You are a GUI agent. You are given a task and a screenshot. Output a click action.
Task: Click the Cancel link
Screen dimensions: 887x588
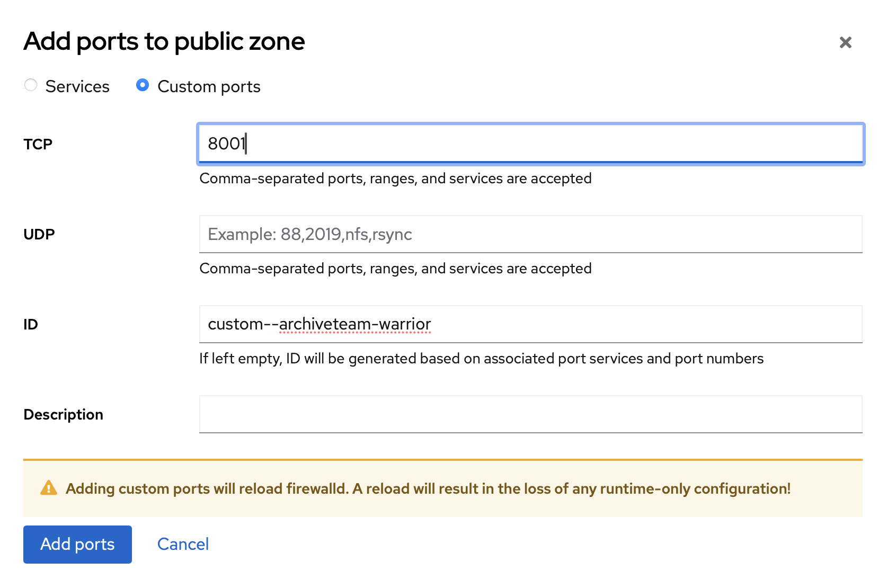point(183,545)
